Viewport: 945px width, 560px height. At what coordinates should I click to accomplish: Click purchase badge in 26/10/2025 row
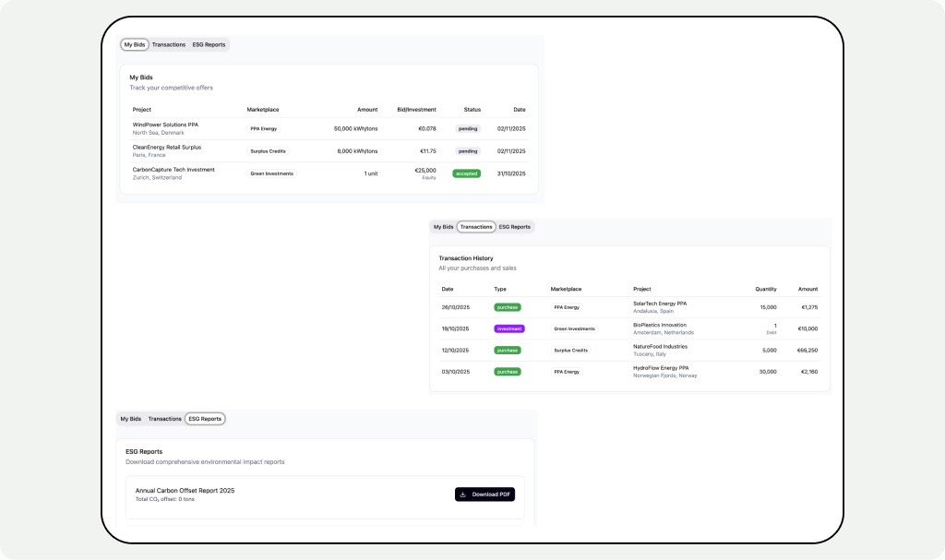pos(508,307)
